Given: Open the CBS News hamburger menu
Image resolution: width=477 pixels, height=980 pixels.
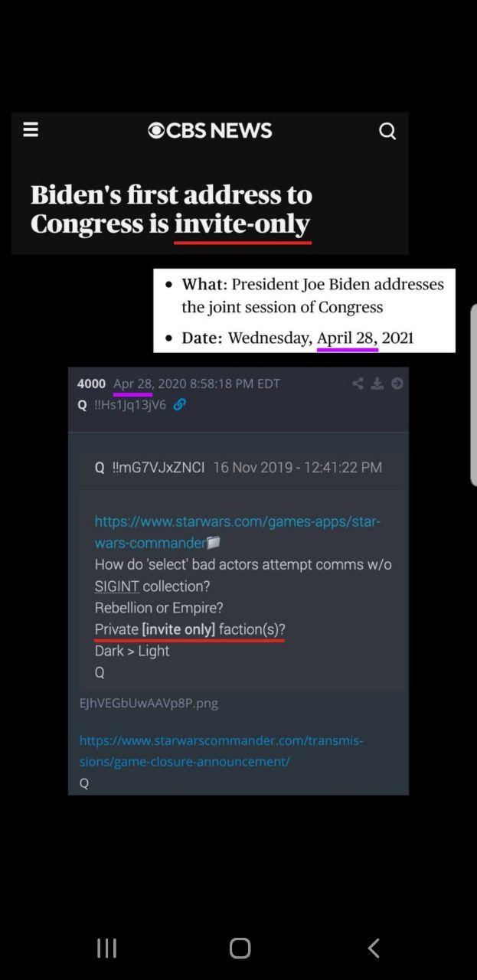Looking at the screenshot, I should pos(31,129).
